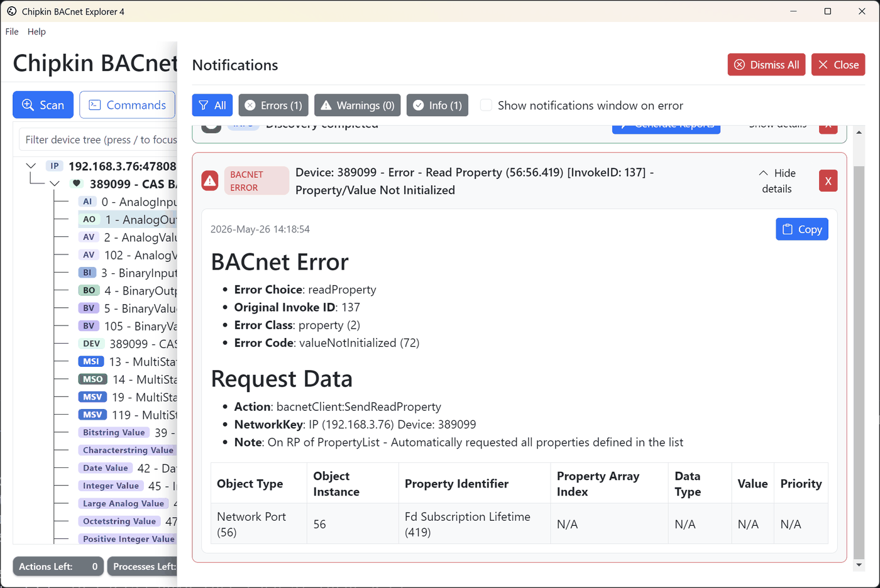Click the Priority column header
This screenshot has height=588, width=880.
801,484
